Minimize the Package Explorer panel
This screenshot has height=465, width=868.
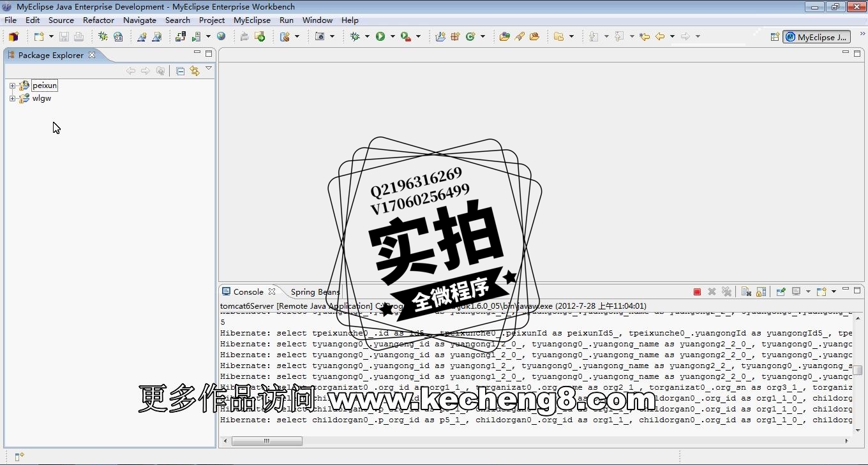197,53
